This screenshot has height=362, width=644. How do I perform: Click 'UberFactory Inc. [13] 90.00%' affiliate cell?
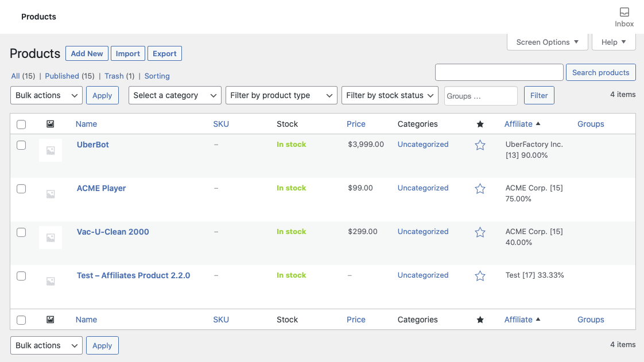(x=534, y=150)
